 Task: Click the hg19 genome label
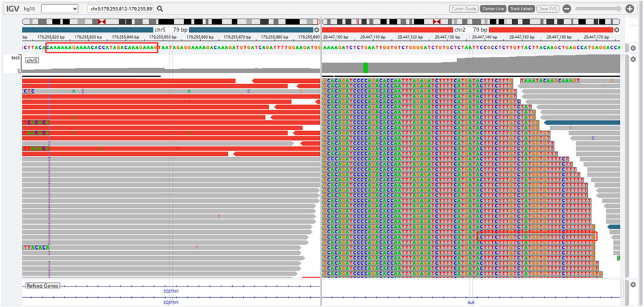30,8
